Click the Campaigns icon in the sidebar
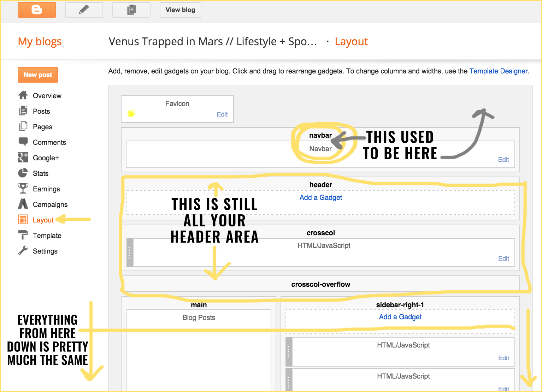 click(23, 204)
